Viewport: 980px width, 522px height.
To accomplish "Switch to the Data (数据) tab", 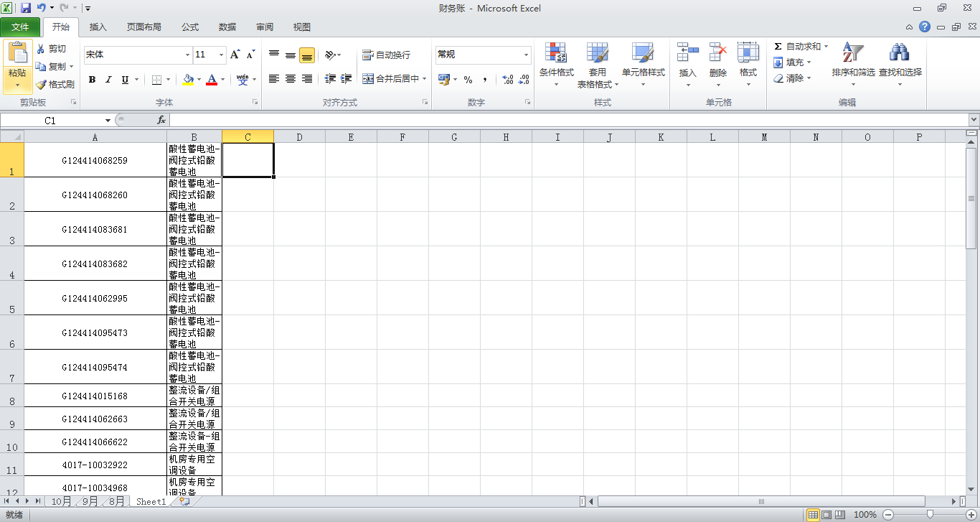I will pyautogui.click(x=227, y=27).
